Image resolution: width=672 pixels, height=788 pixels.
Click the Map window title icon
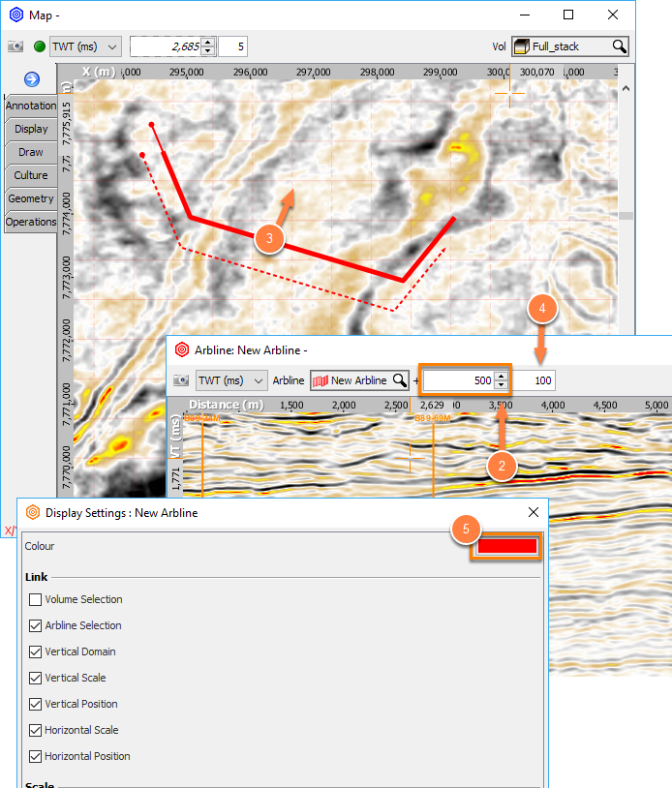click(16, 15)
